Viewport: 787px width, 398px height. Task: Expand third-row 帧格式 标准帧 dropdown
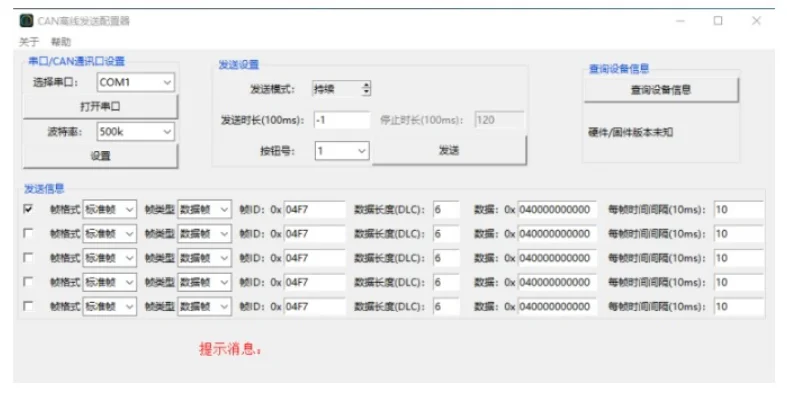pyautogui.click(x=109, y=258)
